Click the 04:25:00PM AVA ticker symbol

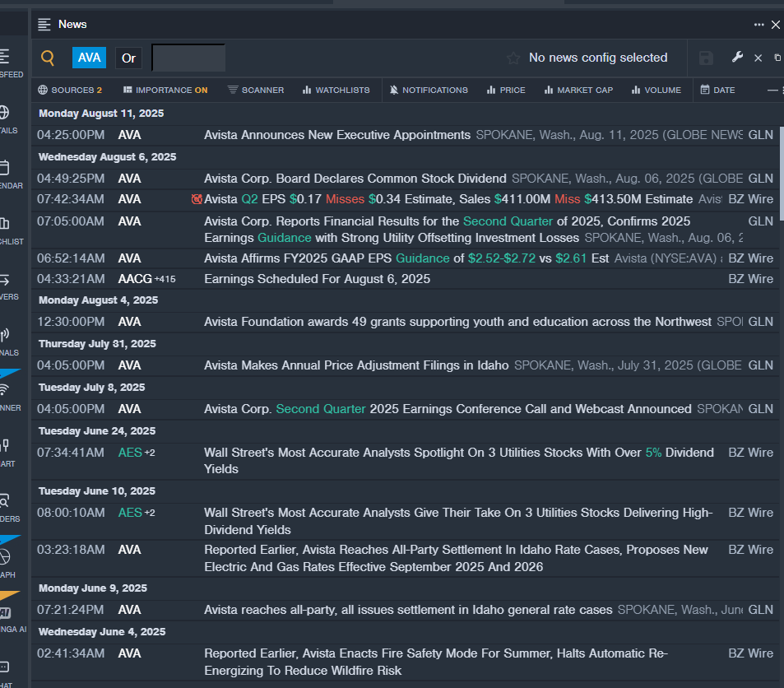click(129, 135)
